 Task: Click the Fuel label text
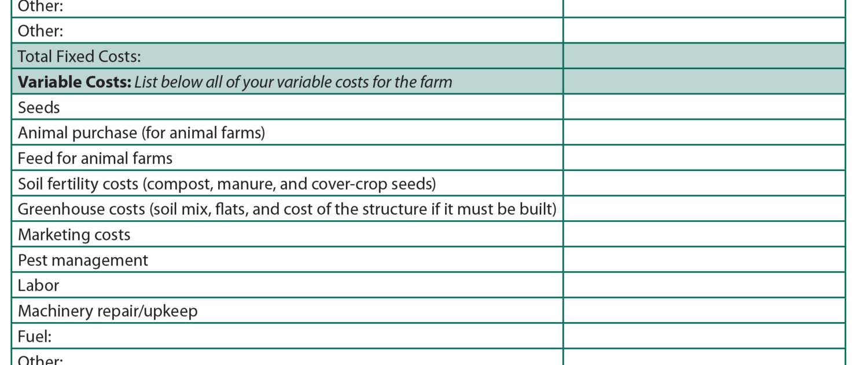pos(35,336)
